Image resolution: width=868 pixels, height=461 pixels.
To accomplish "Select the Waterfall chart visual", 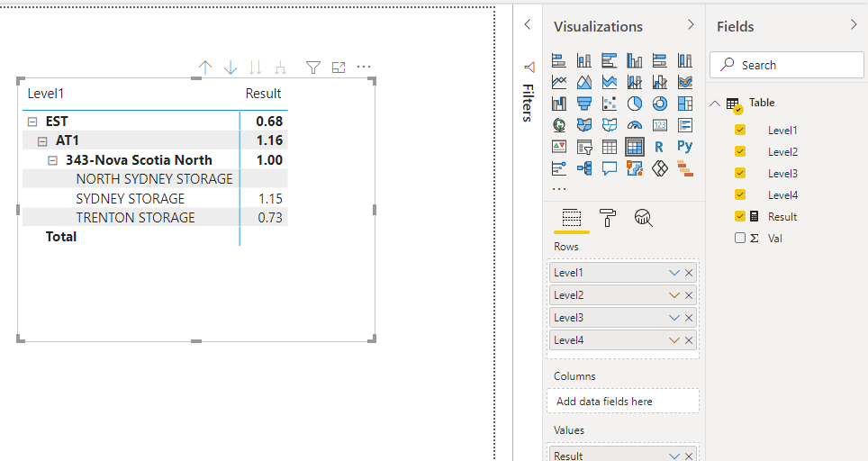I will (x=559, y=104).
